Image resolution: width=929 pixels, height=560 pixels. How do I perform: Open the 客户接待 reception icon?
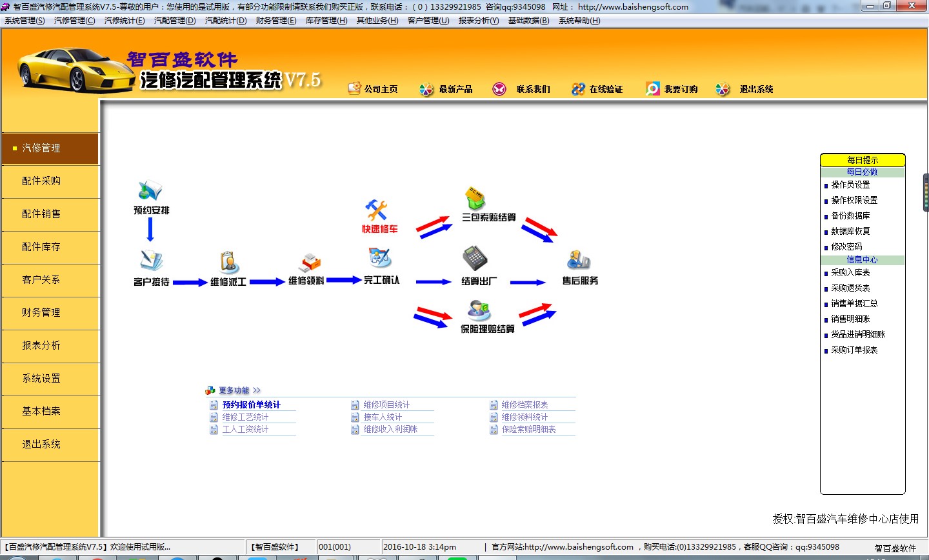(152, 260)
